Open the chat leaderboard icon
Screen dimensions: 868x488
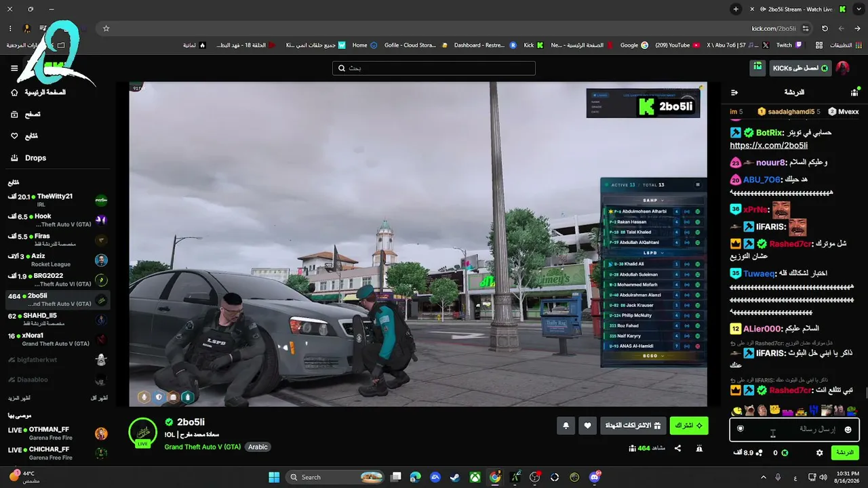point(854,92)
